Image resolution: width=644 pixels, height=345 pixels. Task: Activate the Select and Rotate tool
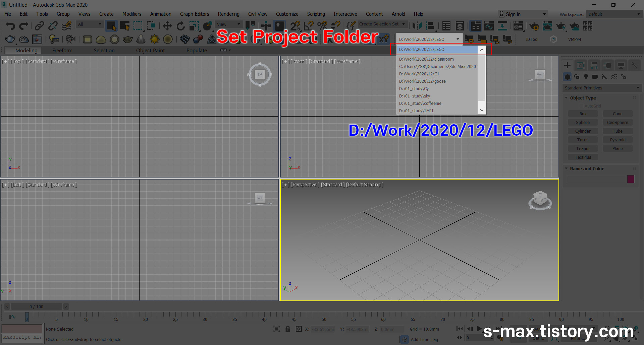pos(180,26)
